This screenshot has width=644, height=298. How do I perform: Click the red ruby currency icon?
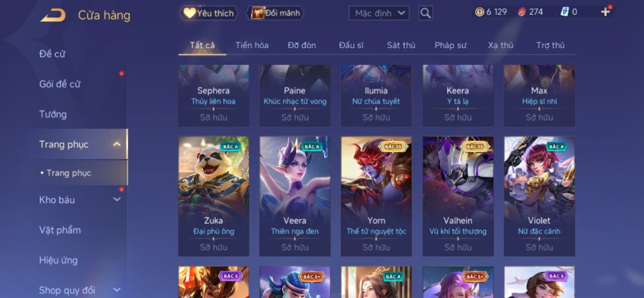point(522,12)
